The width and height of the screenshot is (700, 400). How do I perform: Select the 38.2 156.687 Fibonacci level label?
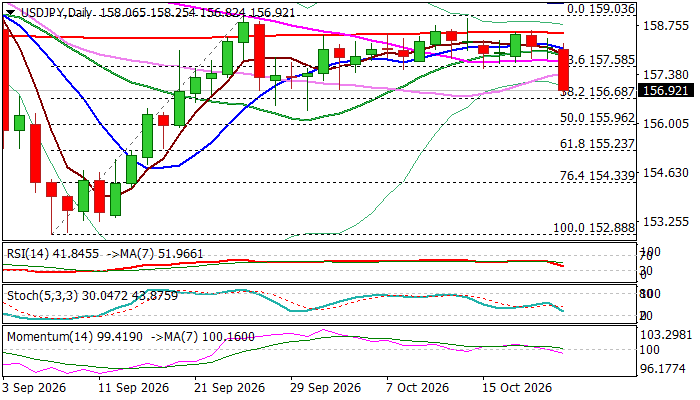(598, 92)
